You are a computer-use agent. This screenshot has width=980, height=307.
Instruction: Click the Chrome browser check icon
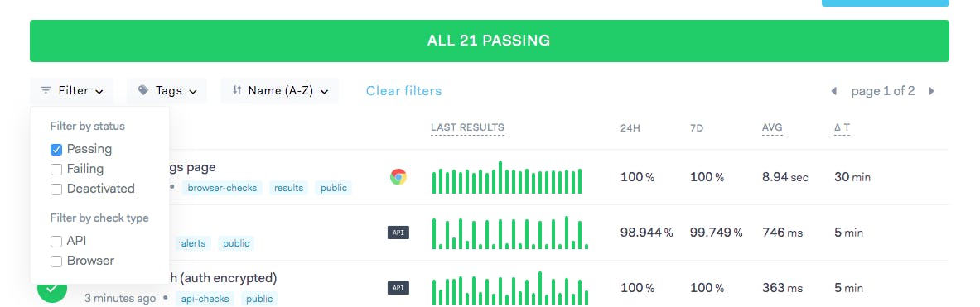(x=398, y=177)
